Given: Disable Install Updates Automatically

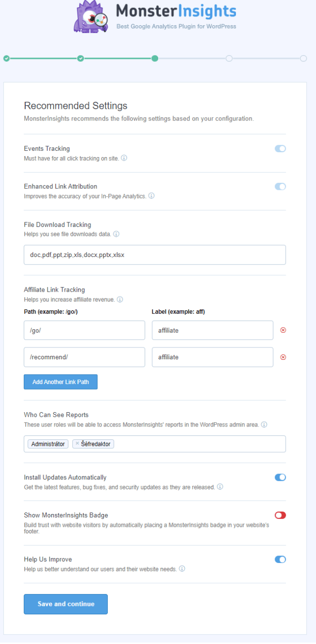Looking at the screenshot, I should click(280, 477).
